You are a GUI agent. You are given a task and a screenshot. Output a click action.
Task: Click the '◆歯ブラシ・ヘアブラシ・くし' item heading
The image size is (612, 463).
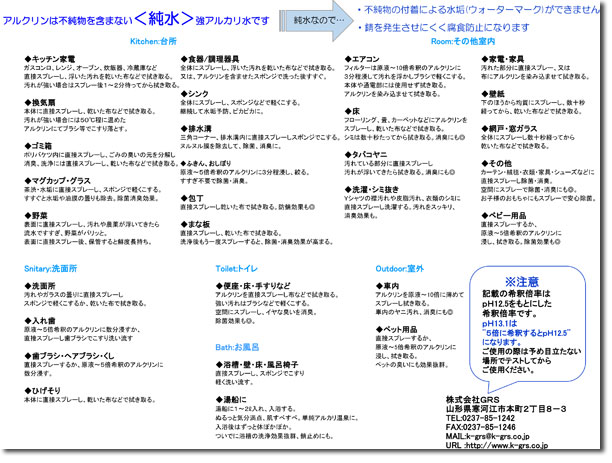(69, 356)
